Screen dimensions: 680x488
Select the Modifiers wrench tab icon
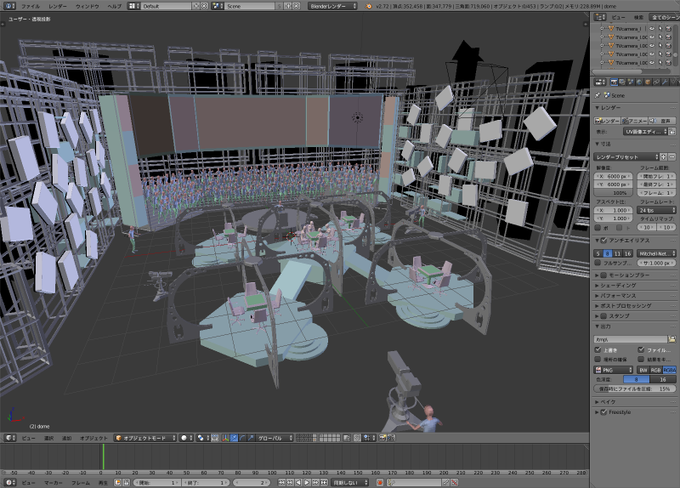pyautogui.click(x=665, y=82)
